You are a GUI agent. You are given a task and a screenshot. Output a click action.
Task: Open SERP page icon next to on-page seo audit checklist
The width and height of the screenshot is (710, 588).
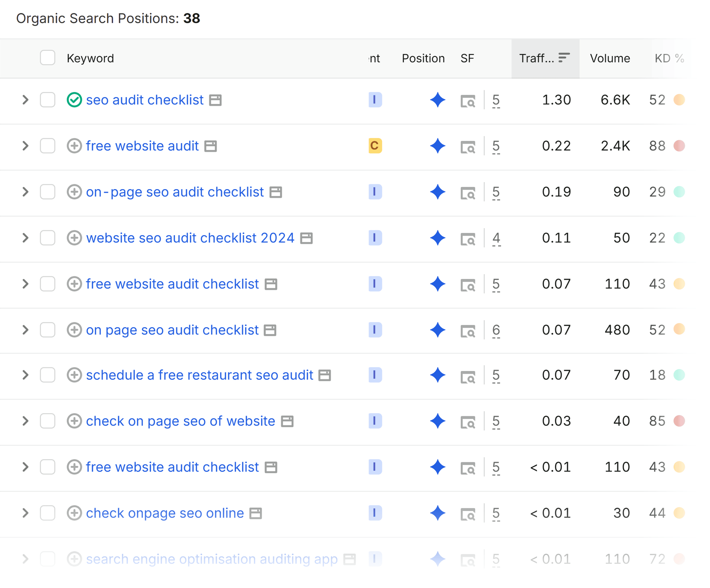click(276, 192)
